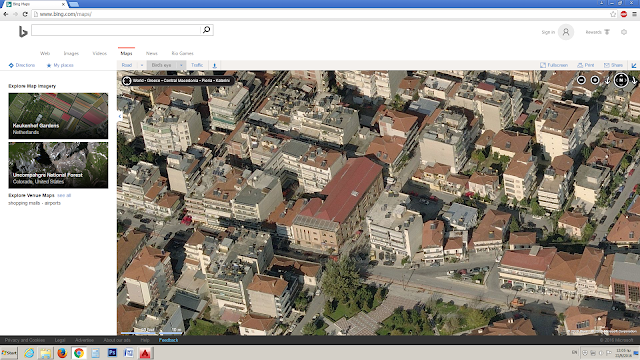This screenshot has height=360, width=640.
Task: Click the Fullscreen button
Action: click(554, 65)
